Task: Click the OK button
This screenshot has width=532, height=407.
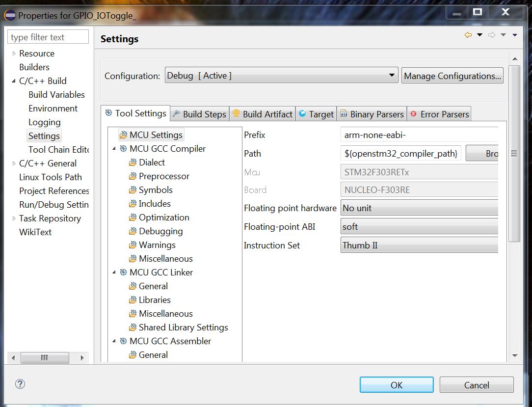Action: click(x=397, y=385)
